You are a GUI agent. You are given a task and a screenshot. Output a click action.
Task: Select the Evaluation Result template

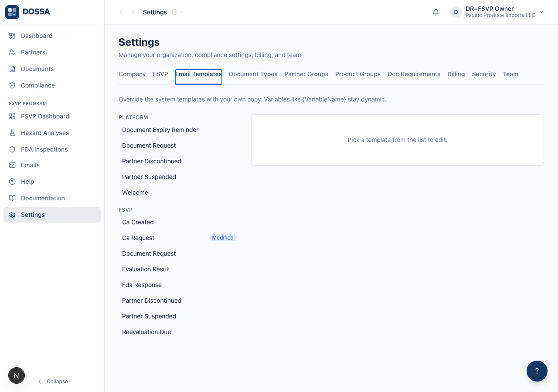pos(180,269)
